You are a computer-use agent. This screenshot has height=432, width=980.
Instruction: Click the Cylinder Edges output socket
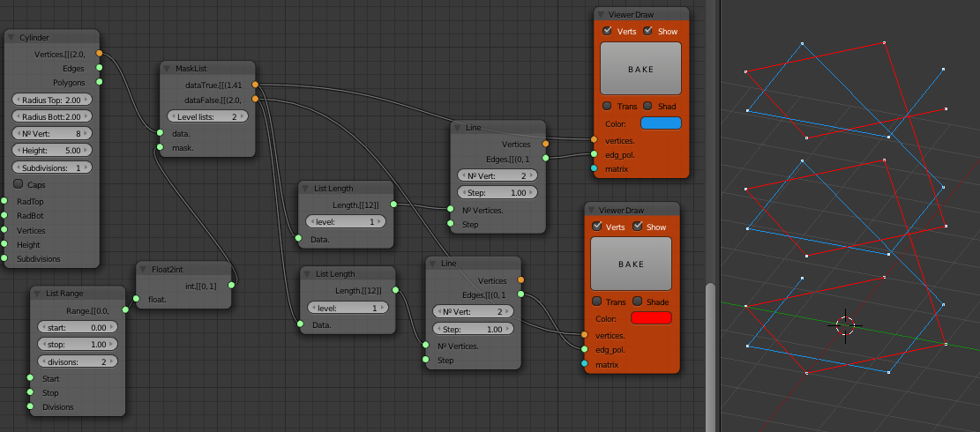click(100, 68)
